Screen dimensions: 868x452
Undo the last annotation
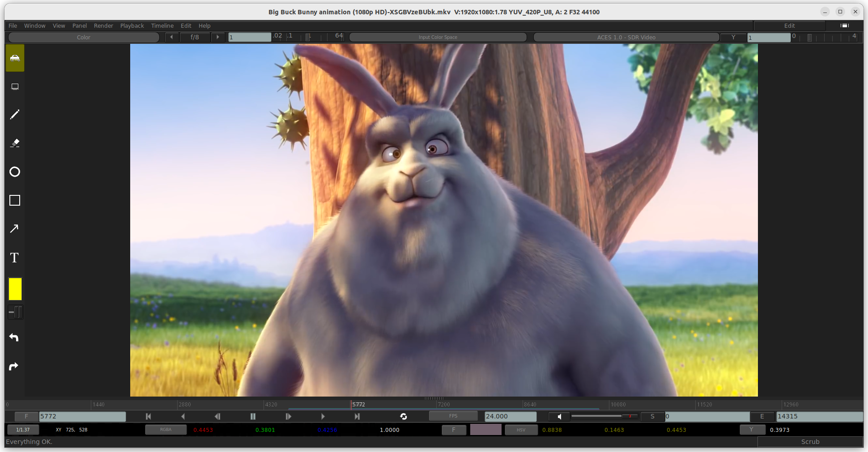coord(14,338)
